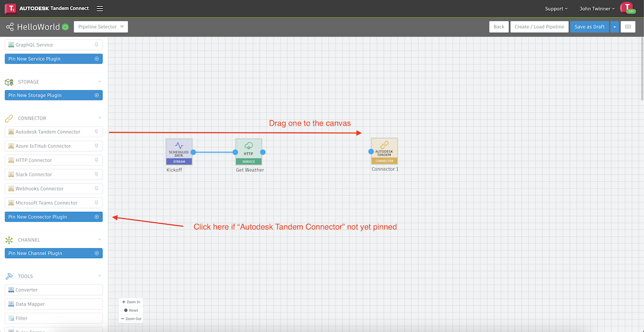Select the Azure IoTHub Connector item
The image size is (644, 332).
pos(54,146)
